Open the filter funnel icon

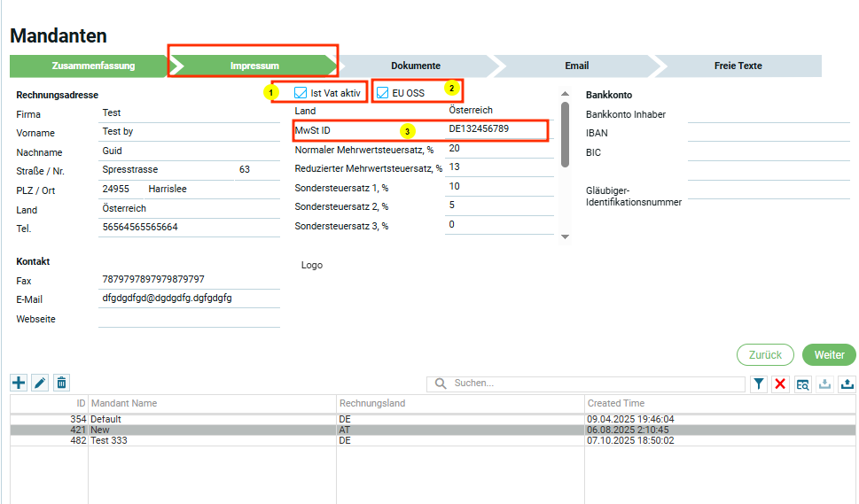click(x=760, y=384)
